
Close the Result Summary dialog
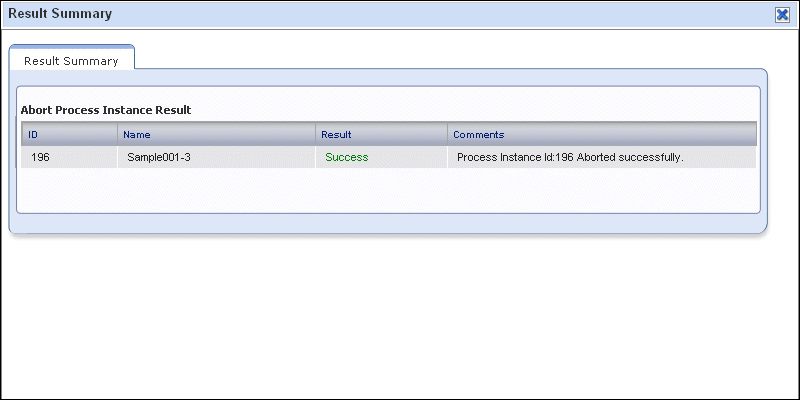coord(782,15)
